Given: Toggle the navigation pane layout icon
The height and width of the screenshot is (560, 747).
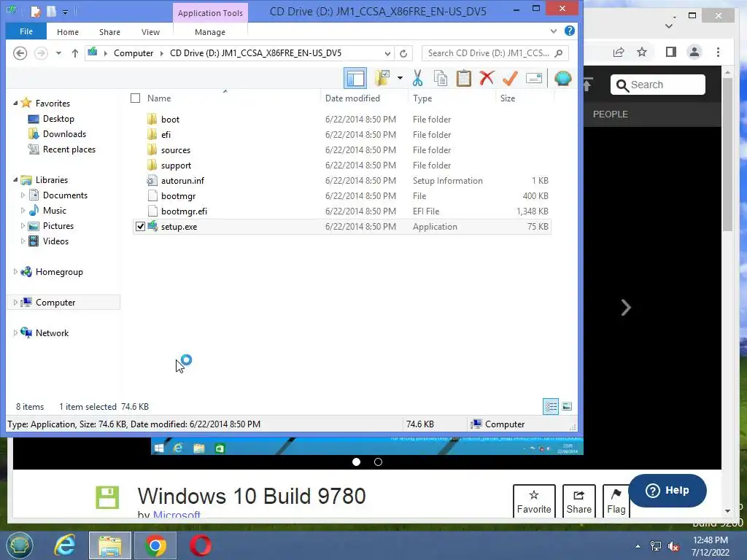Looking at the screenshot, I should click(355, 78).
